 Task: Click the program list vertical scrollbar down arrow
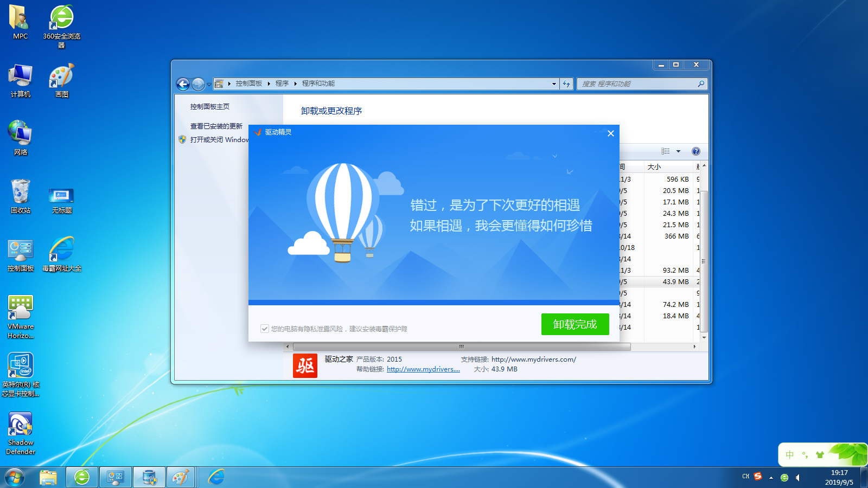click(x=704, y=337)
